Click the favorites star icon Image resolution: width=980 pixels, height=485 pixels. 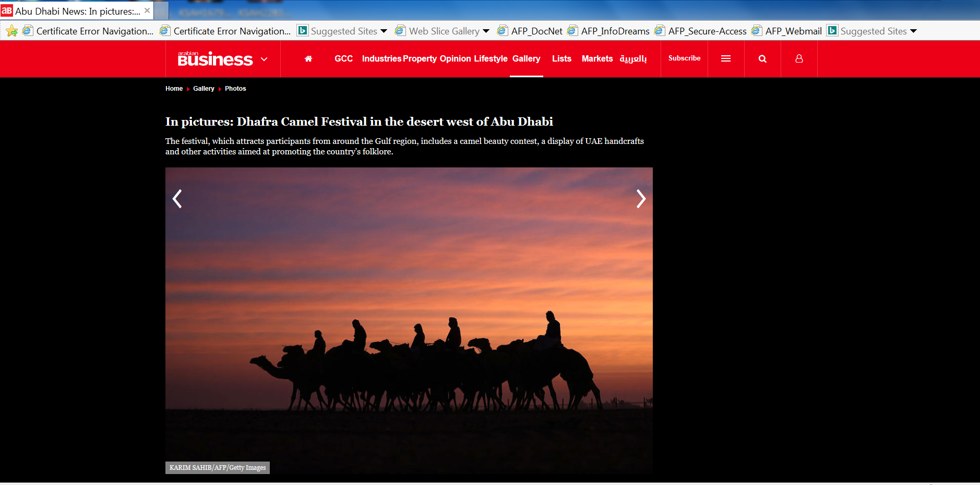[11, 31]
